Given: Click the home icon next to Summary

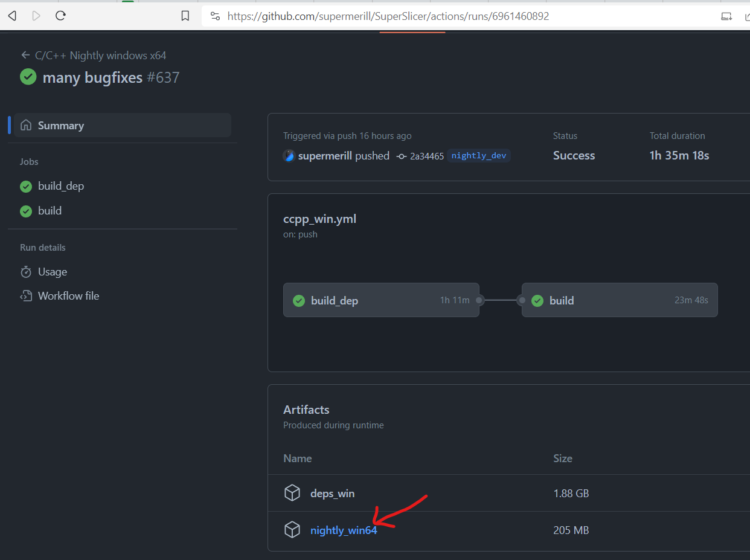Looking at the screenshot, I should 26,125.
